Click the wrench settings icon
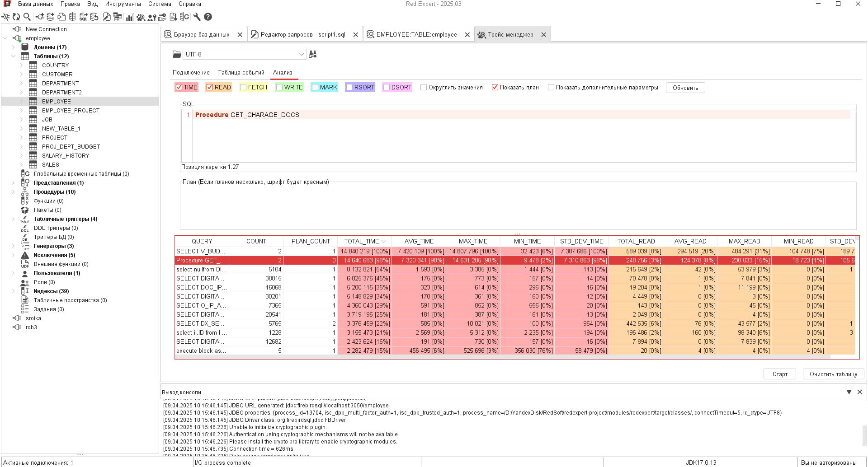This screenshot has width=868, height=467. point(197,17)
